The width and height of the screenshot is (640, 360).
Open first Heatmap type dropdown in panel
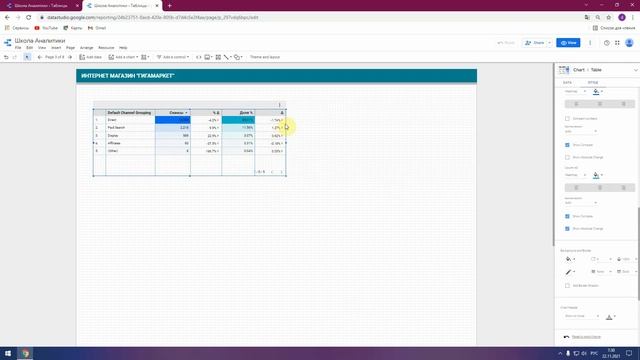click(576, 91)
